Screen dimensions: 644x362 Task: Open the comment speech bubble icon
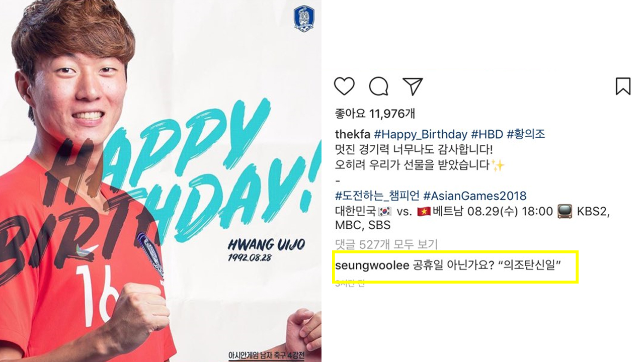(x=378, y=86)
